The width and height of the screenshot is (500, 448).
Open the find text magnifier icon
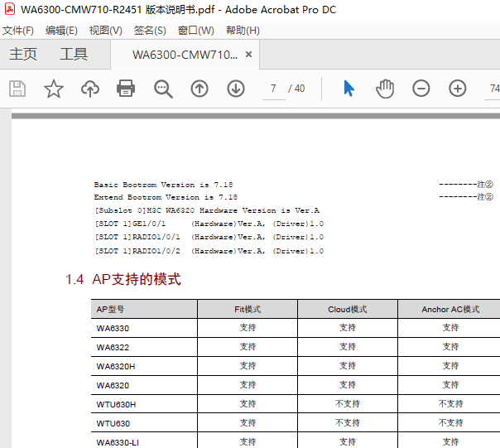tap(163, 89)
